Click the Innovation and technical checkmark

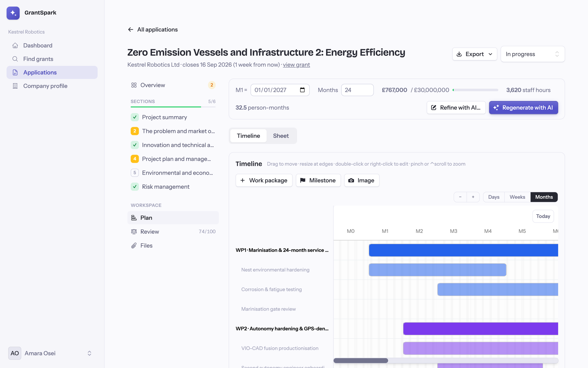(x=135, y=145)
